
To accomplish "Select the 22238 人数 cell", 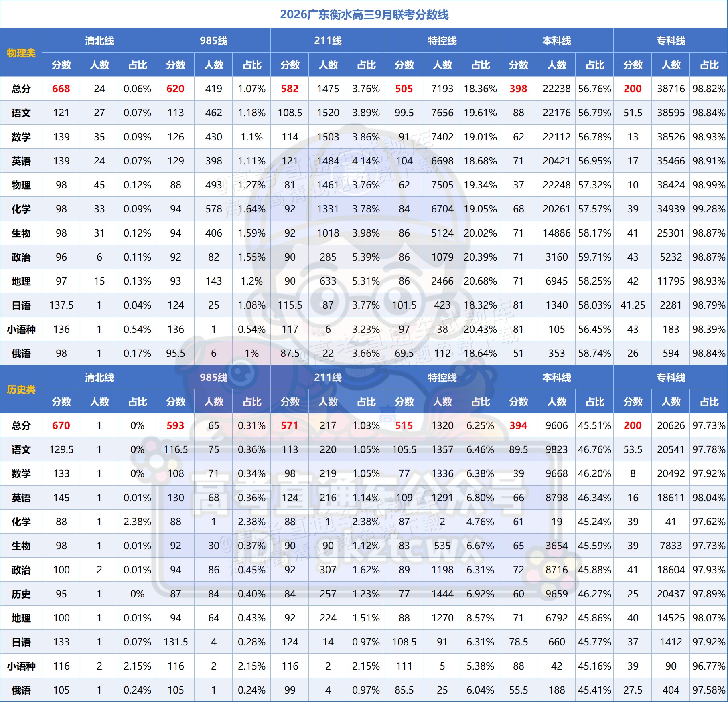I will click(x=556, y=89).
